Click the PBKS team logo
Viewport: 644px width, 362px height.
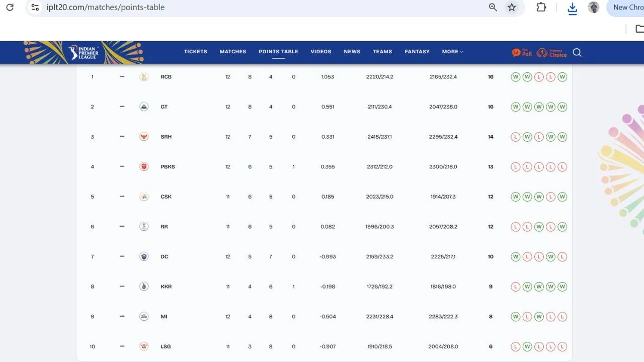coord(144,166)
